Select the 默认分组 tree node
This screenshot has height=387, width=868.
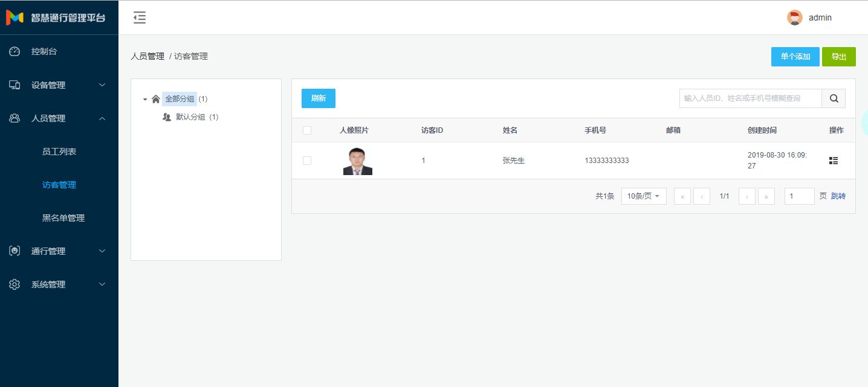click(190, 117)
